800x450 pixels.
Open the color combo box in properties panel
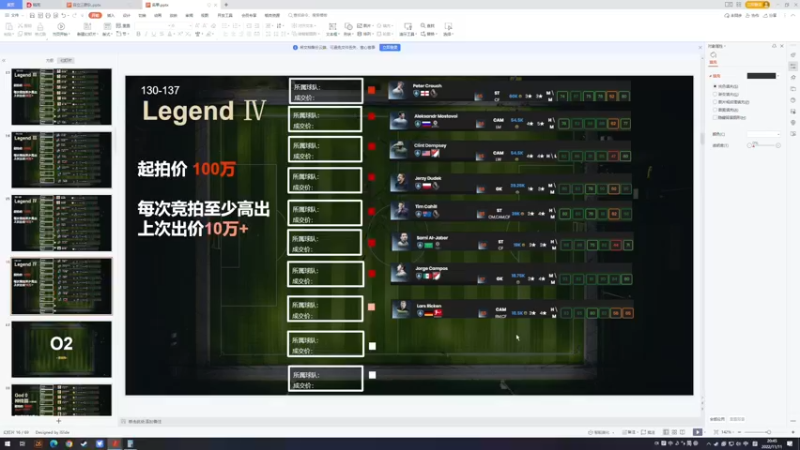(x=764, y=134)
